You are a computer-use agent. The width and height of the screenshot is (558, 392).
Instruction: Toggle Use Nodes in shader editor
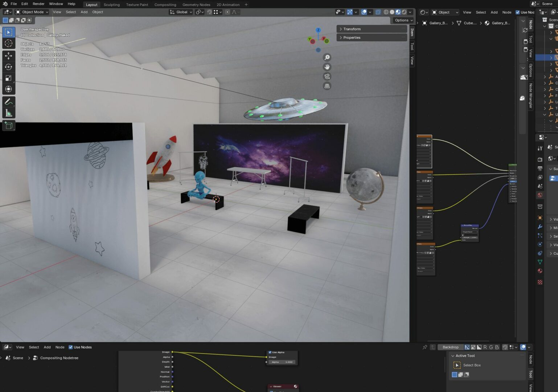518,12
